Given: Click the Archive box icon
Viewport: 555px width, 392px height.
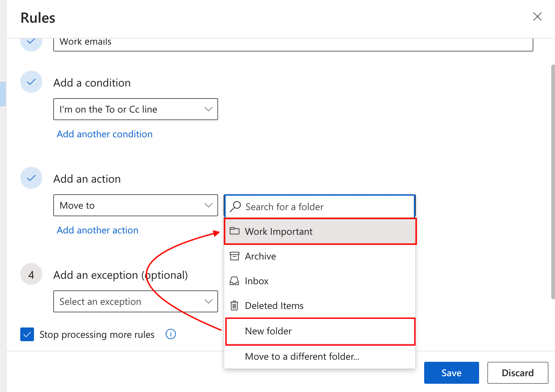Looking at the screenshot, I should (234, 256).
